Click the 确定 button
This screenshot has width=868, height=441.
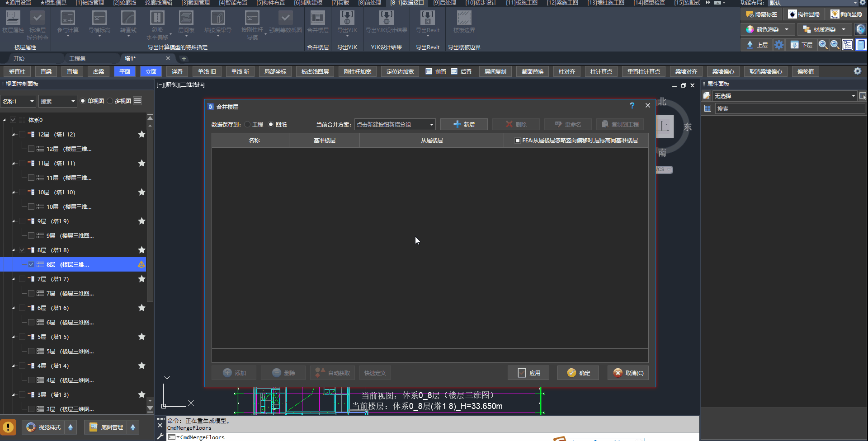[x=579, y=373]
